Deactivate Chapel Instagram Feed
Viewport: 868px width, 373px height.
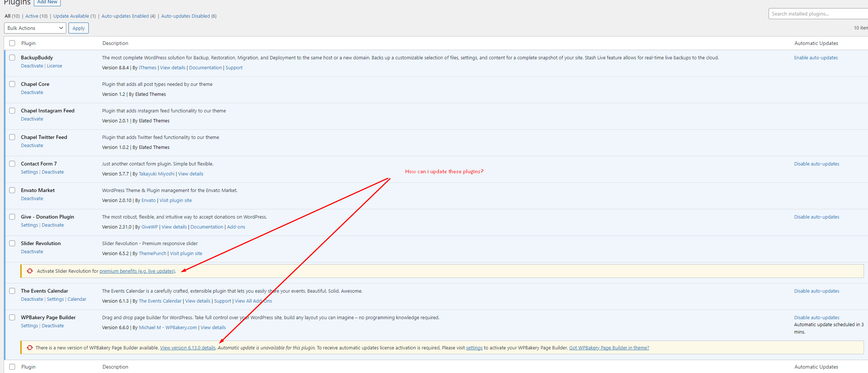coord(32,119)
